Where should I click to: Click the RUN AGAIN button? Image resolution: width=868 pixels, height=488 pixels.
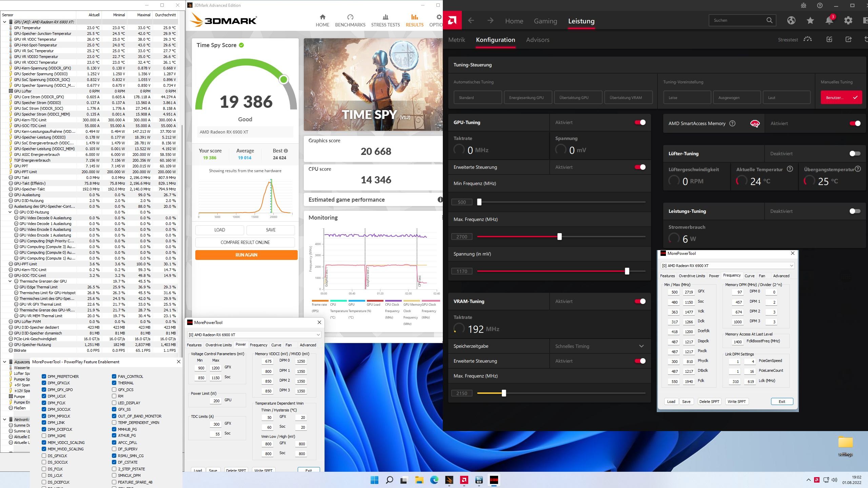[246, 255]
